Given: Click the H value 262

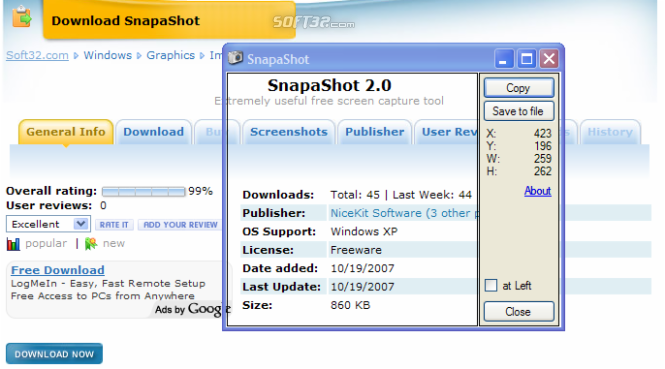Looking at the screenshot, I should click(x=542, y=171).
